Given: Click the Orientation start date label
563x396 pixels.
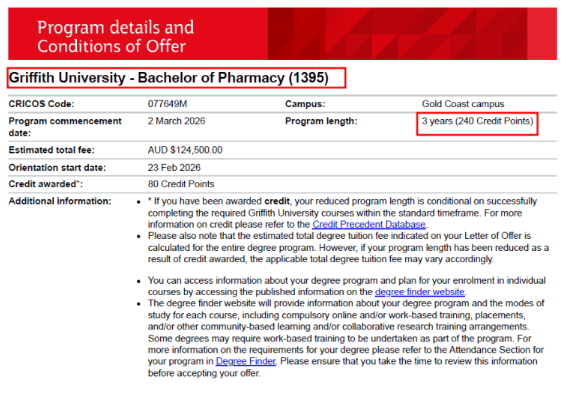Looking at the screenshot, I should [57, 168].
